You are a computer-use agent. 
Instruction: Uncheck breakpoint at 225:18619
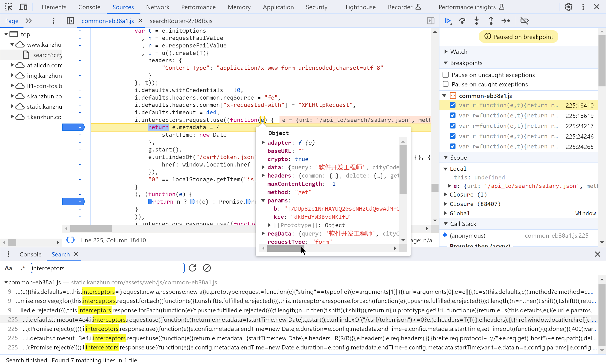[453, 116]
